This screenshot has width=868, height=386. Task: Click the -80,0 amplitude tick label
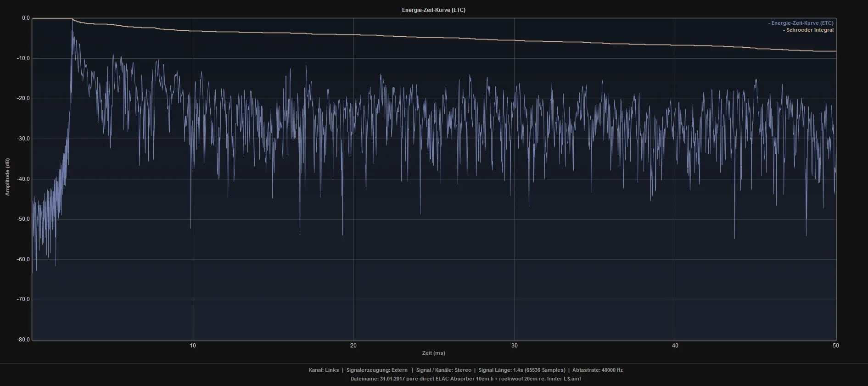coord(23,340)
